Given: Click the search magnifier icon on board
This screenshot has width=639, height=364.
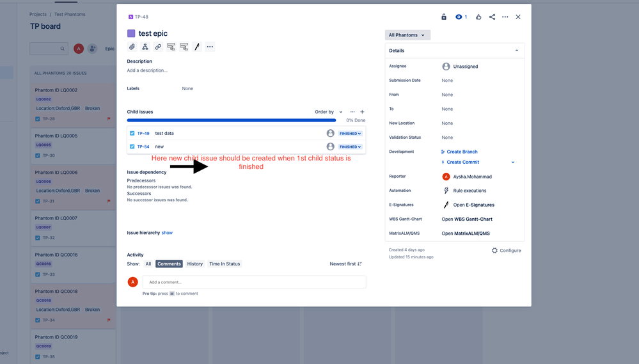Looking at the screenshot, I should (62, 49).
